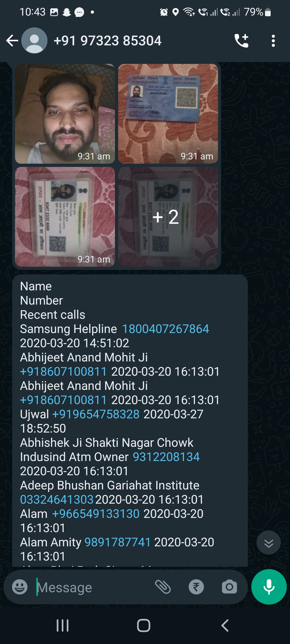Tap the paperclip attach icon
The width and height of the screenshot is (290, 644).
coord(163,587)
